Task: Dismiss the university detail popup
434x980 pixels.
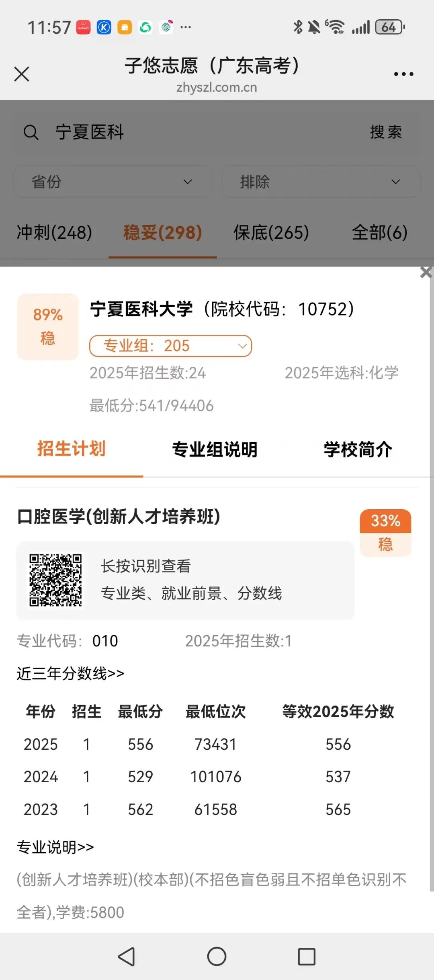Action: pos(426,273)
